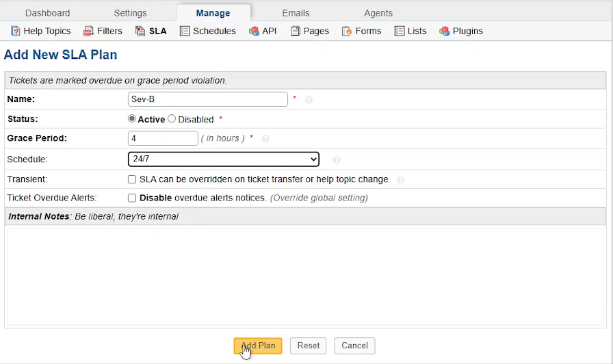Open the Plugins icon
This screenshot has height=364, width=613.
[444, 31]
